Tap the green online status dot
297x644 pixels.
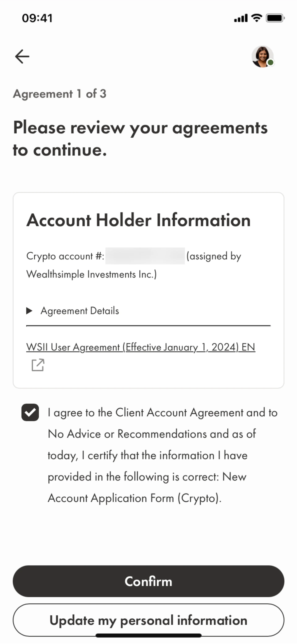(x=270, y=63)
